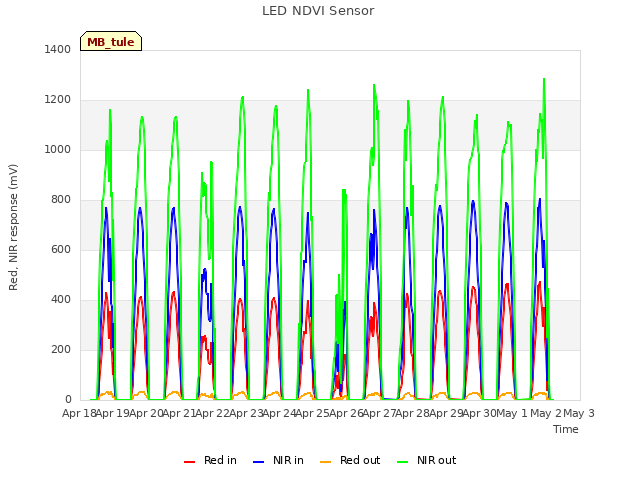The width and height of the screenshot is (640, 480).
Task: Click the 1400 y-axis tick label
Action: click(x=58, y=49)
